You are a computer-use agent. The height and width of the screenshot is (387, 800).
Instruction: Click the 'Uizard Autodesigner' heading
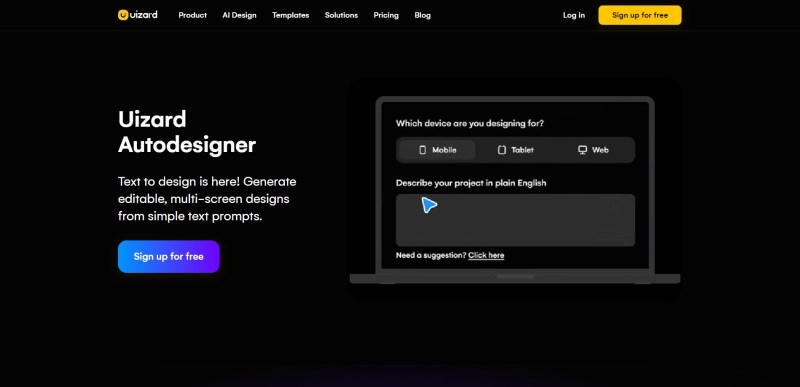coord(187,132)
